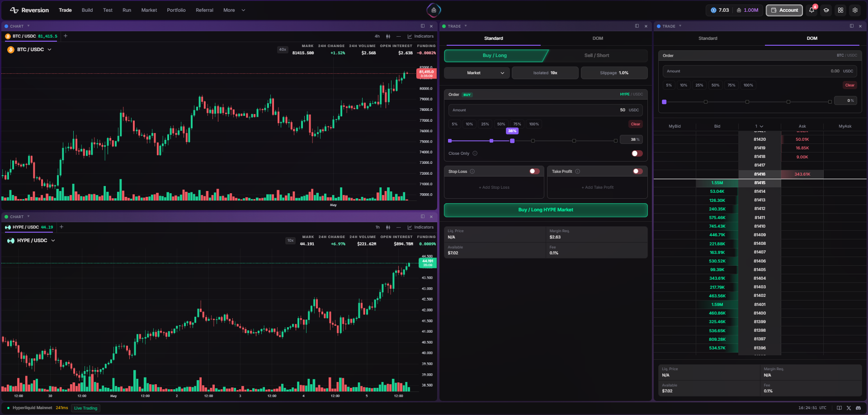Click the Stop Loss info icon

(472, 172)
